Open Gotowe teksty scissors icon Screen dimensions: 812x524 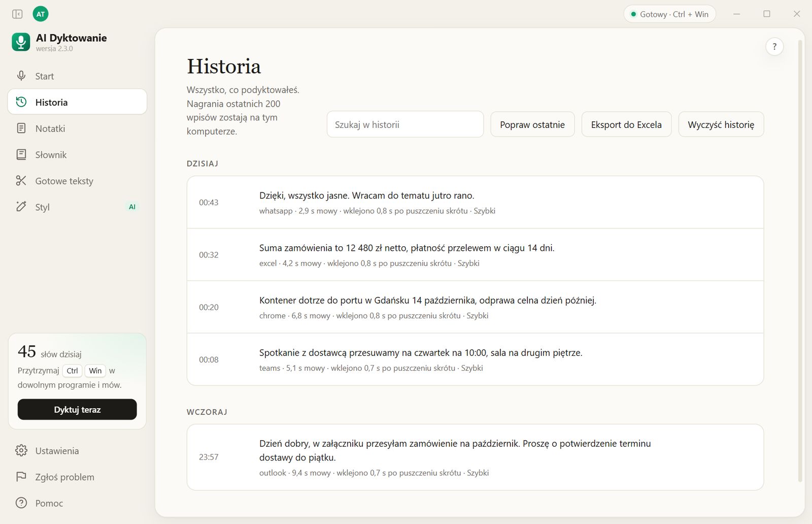(x=21, y=181)
